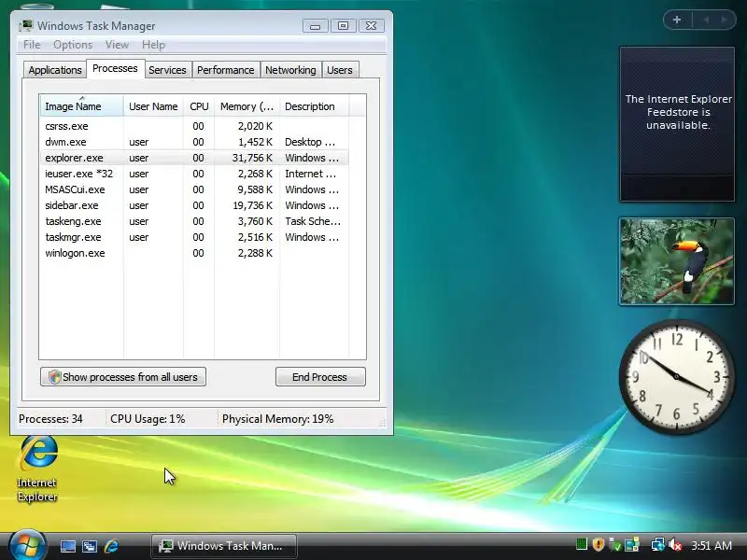747x560 pixels.
Task: Select the dwm.exe process row
Action: [x=194, y=142]
